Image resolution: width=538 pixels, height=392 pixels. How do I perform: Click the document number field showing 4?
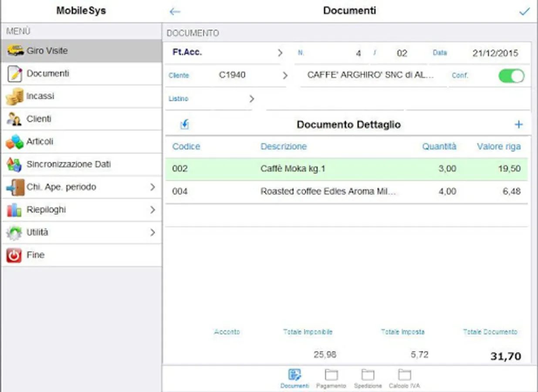[x=358, y=54]
